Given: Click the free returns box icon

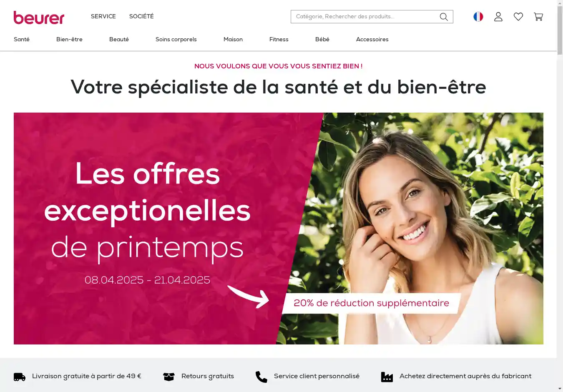Looking at the screenshot, I should point(169,377).
